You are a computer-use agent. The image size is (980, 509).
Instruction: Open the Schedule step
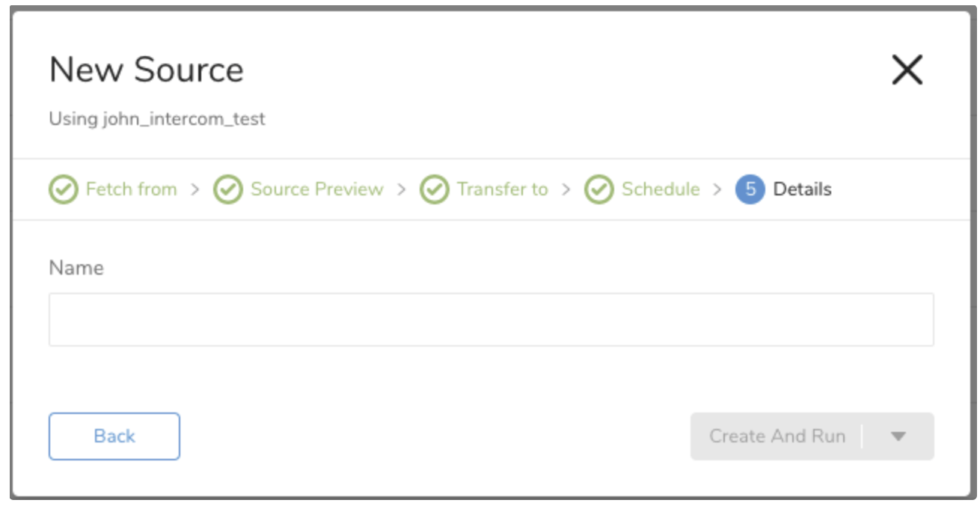661,189
